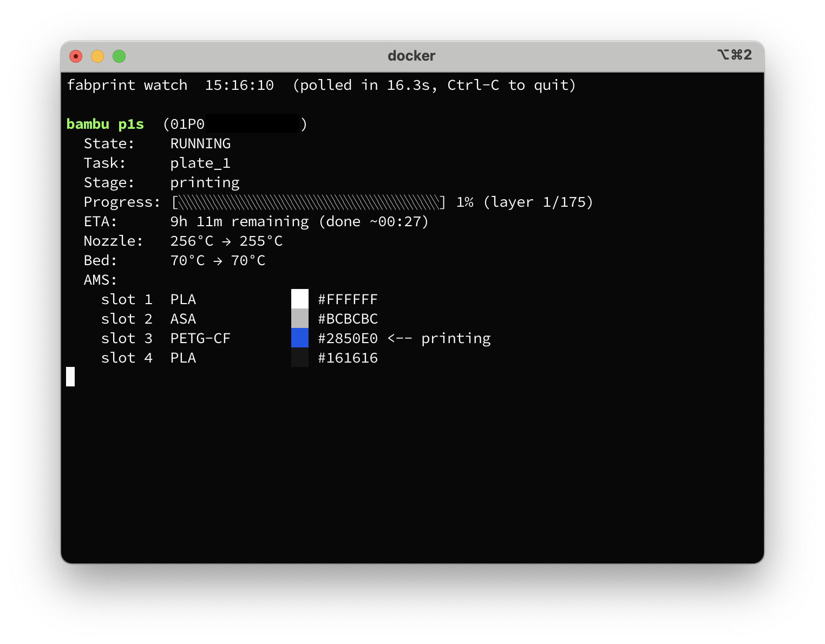
Task: Click the green "bambu p1s" printer name
Action: pos(105,124)
